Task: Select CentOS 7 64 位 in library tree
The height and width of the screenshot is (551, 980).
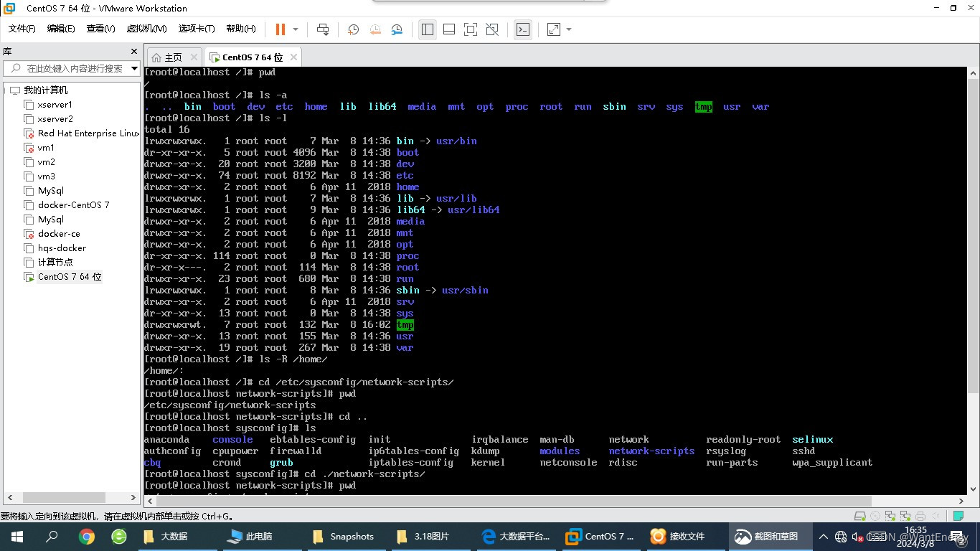Action: pos(63,277)
